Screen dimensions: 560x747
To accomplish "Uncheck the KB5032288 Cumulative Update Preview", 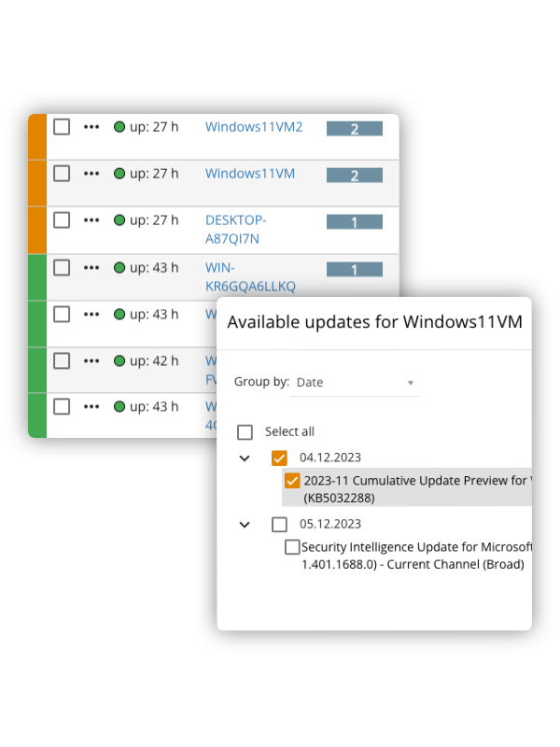I will tap(292, 481).
